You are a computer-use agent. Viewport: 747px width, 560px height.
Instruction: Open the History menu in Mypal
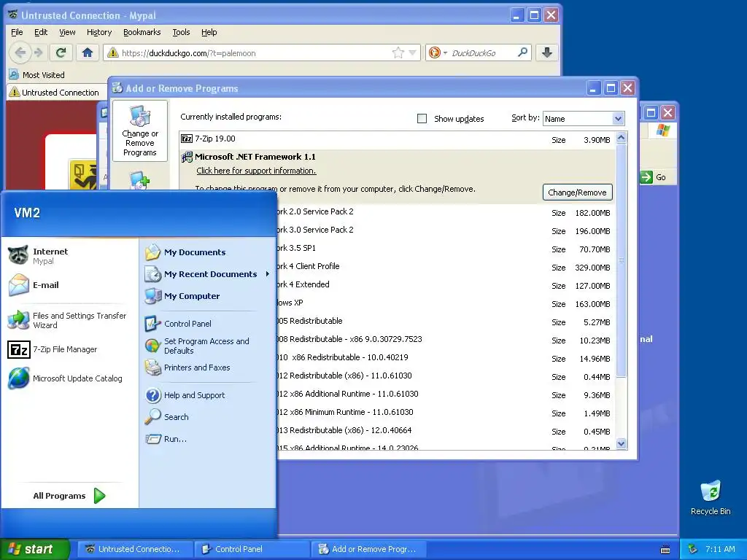(99, 32)
